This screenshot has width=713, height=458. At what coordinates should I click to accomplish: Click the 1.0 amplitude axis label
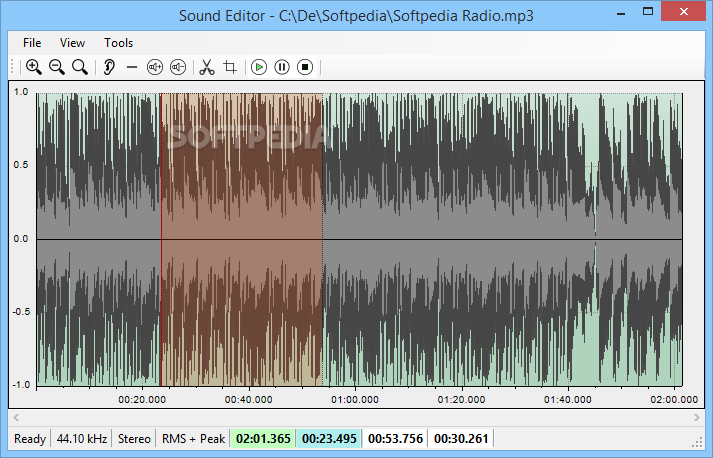(x=20, y=92)
